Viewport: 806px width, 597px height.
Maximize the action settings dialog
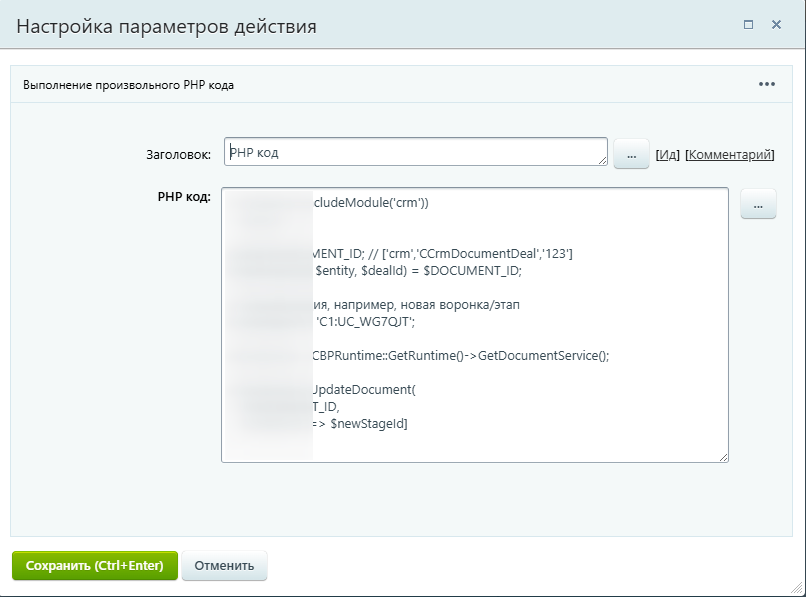click(x=748, y=25)
